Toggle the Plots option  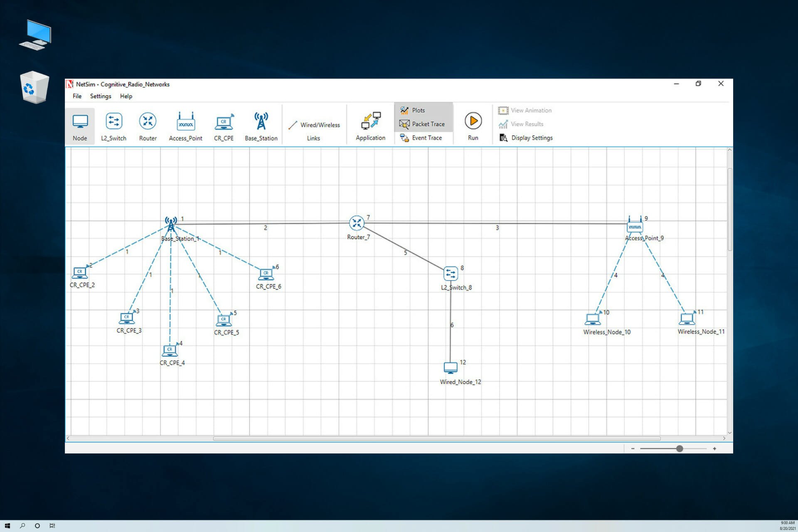424,110
